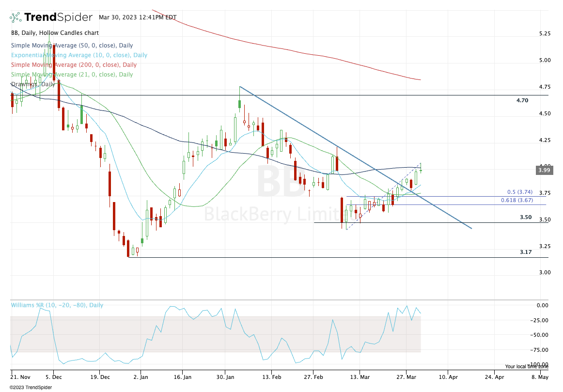Click the 8. May date on time axis
Image resolution: width=563 pixels, height=392 pixels.
pyautogui.click(x=540, y=377)
